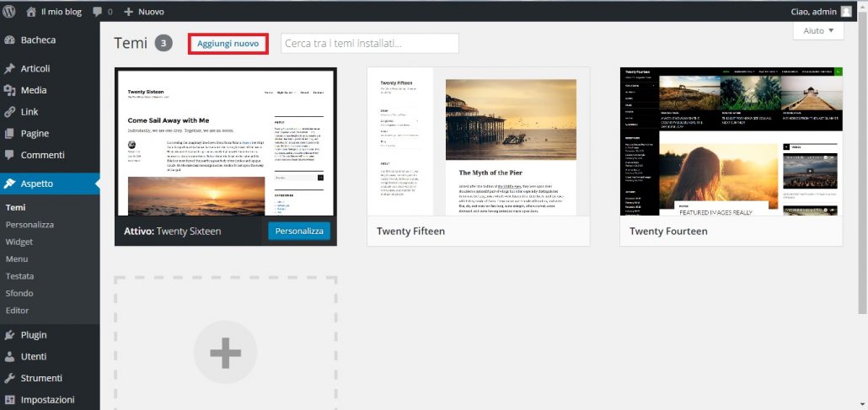Click the Commenti speech bubble icon

(9, 155)
